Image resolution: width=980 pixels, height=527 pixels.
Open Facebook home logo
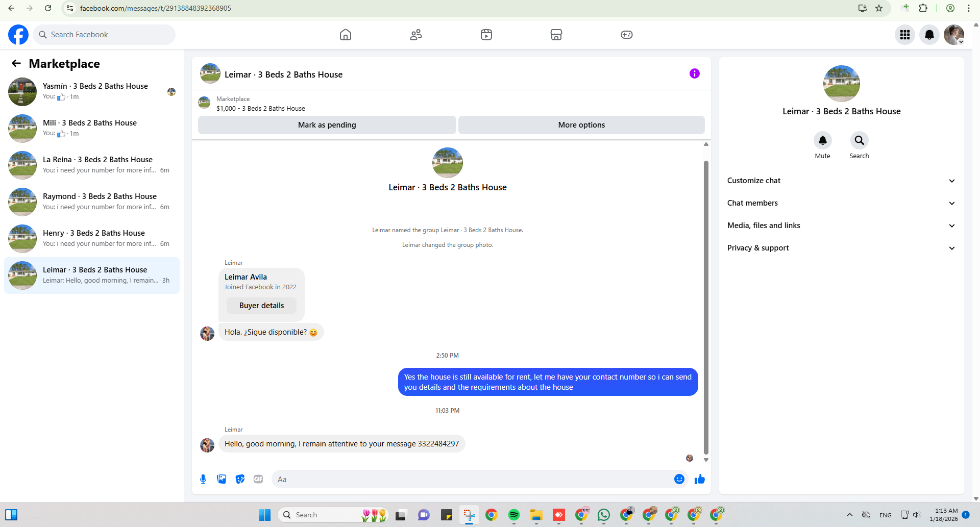18,35
